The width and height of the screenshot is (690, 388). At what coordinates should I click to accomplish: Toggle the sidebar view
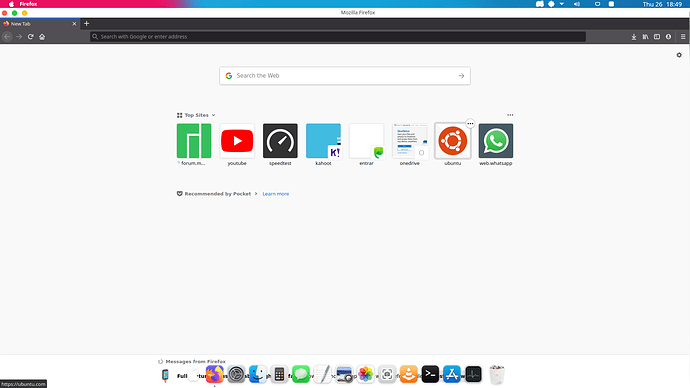[657, 37]
